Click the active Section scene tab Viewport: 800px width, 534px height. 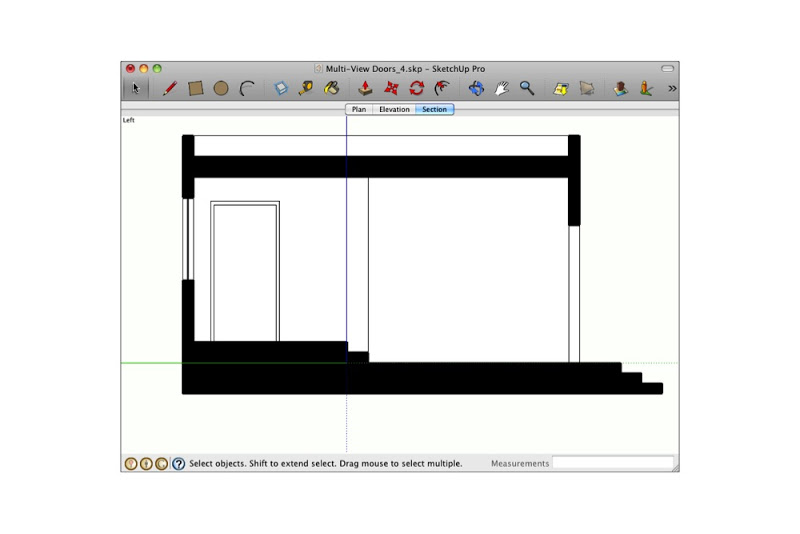click(434, 109)
